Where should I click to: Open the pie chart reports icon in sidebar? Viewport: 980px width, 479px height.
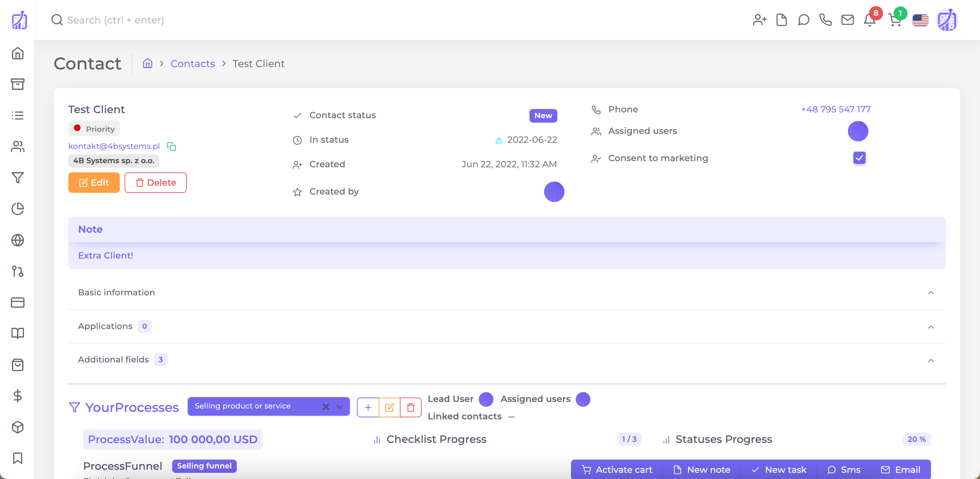(17, 209)
